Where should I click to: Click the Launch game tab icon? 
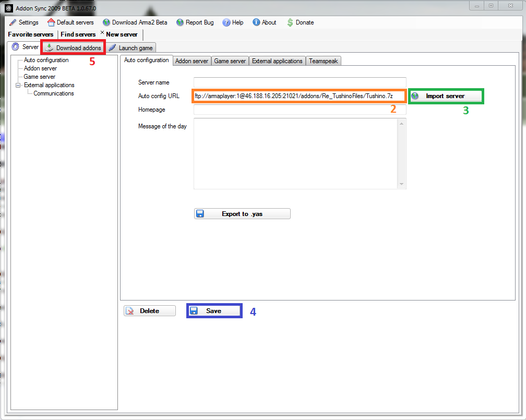tap(112, 47)
